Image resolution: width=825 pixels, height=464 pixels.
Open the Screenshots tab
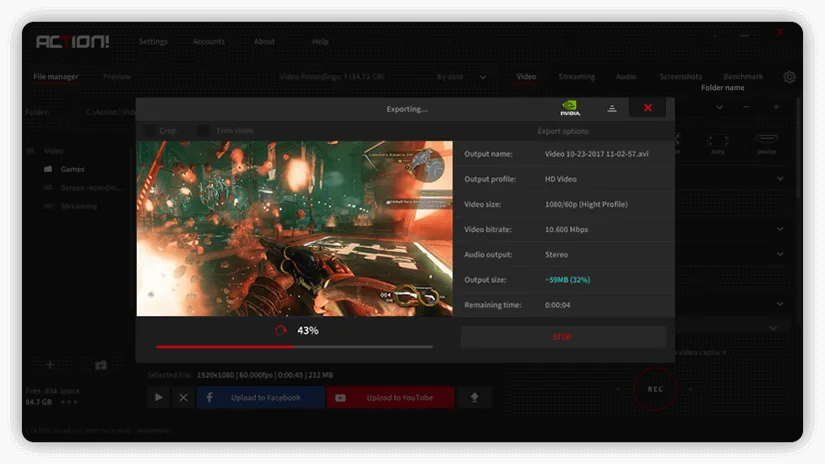pos(681,77)
